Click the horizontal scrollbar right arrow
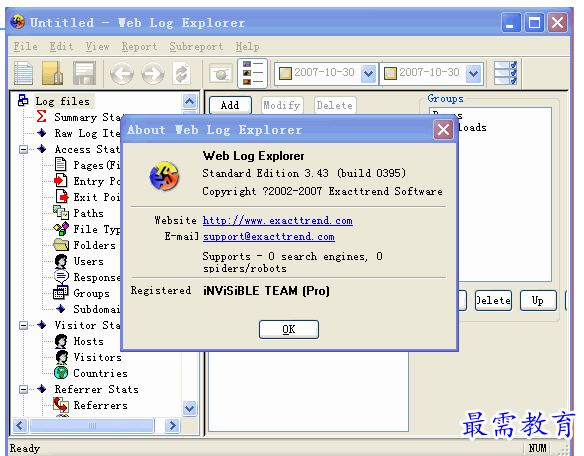The height and width of the screenshot is (456, 584). (172, 425)
